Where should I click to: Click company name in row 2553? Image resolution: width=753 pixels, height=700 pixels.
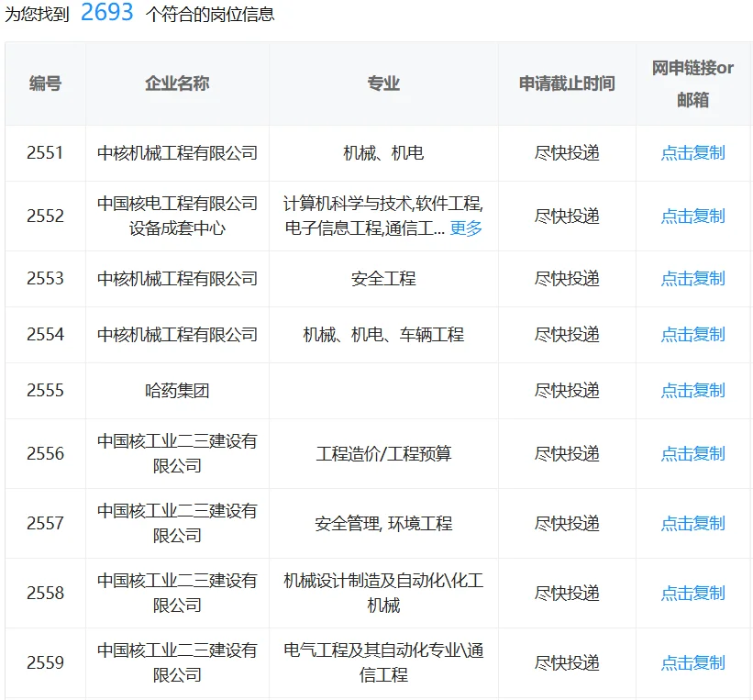coord(177,279)
